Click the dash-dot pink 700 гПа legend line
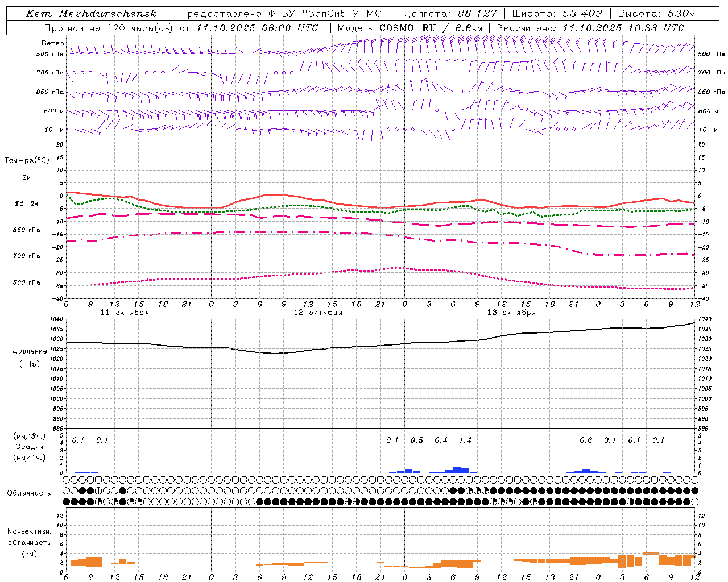 pyautogui.click(x=25, y=263)
